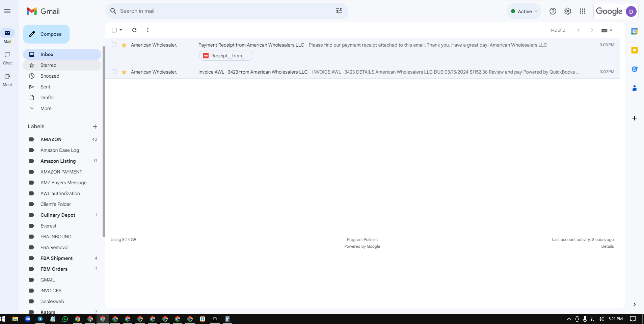
Task: Click the 1–2 of 2 count
Action: point(558,30)
